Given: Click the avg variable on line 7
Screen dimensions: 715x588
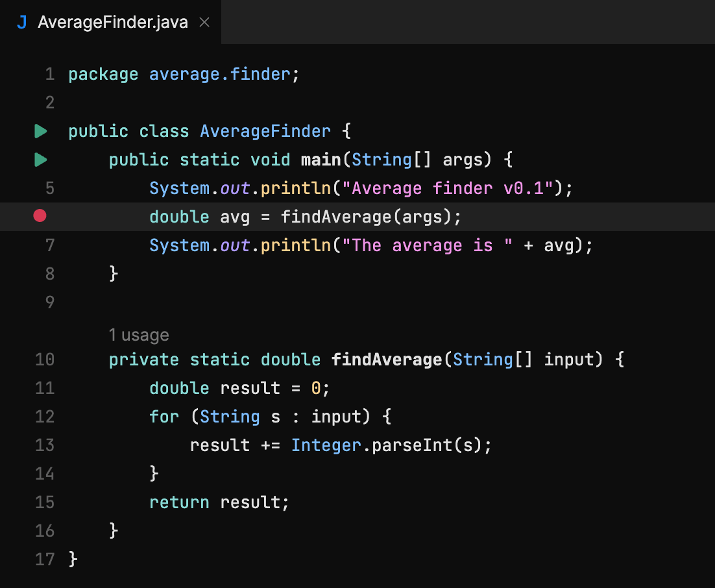Looking at the screenshot, I should 558,245.
